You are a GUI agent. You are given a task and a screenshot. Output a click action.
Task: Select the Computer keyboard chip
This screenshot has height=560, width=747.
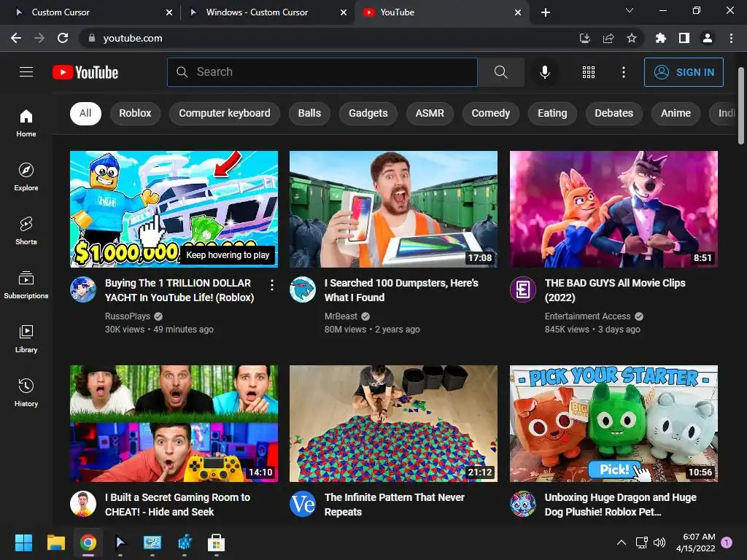click(x=225, y=113)
